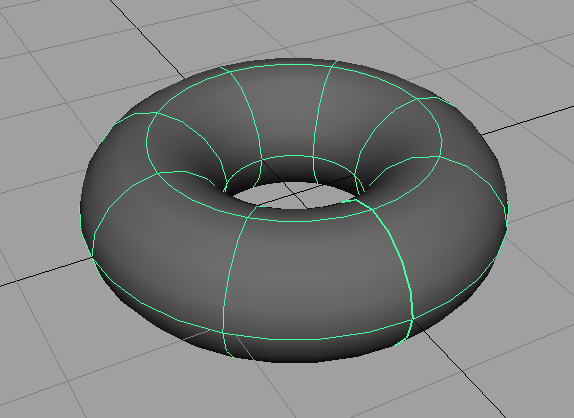Screen dimensions: 574x418
Task: Click the empty hole in the torus center
Action: pos(293,195)
